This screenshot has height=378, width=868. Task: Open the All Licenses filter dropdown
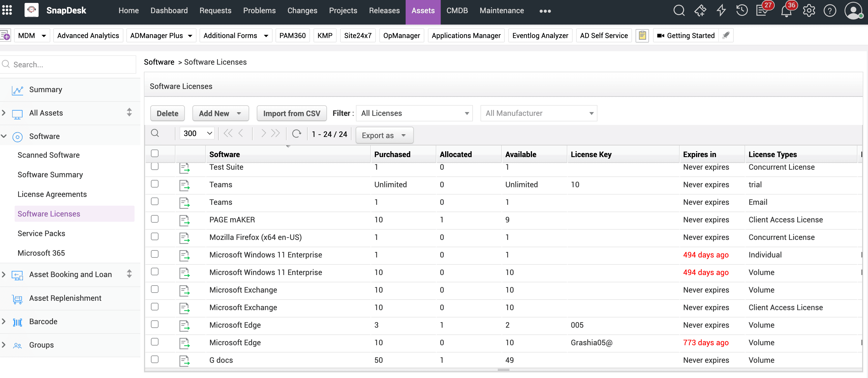coord(414,113)
